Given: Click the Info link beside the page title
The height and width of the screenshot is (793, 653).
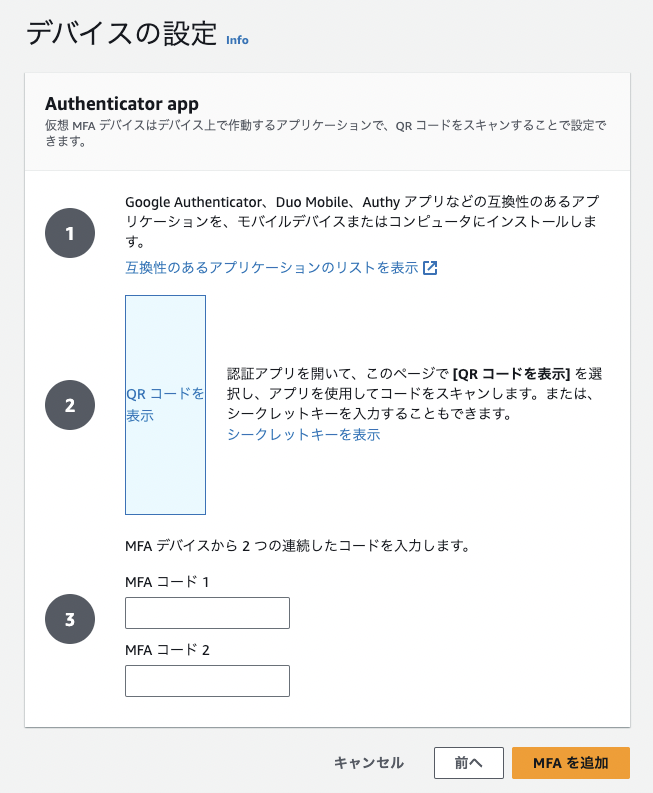Looking at the screenshot, I should click(237, 40).
